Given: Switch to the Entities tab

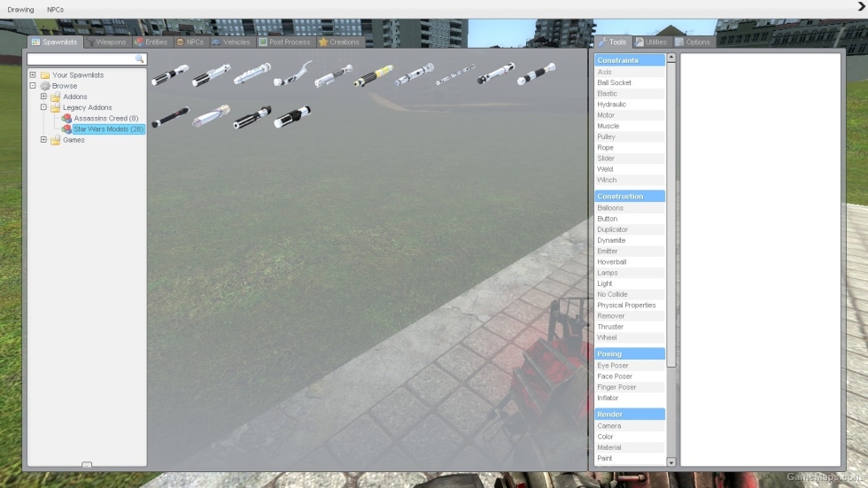Looking at the screenshot, I should 152,42.
